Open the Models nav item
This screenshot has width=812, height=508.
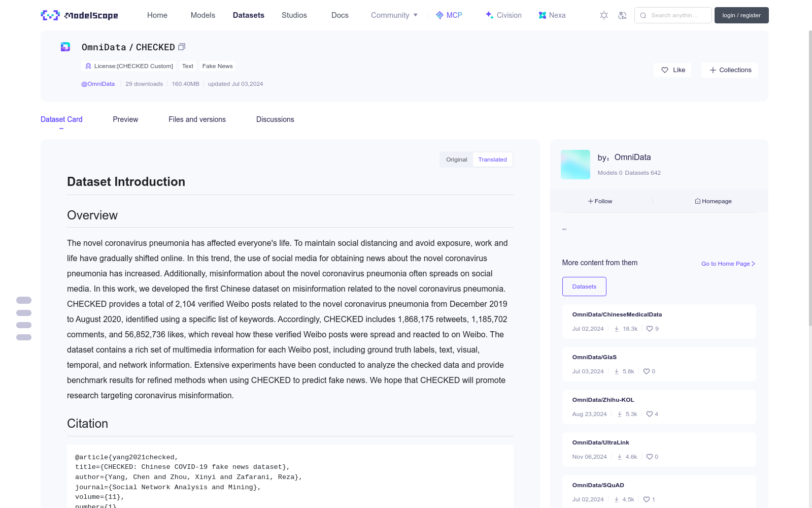click(x=203, y=15)
